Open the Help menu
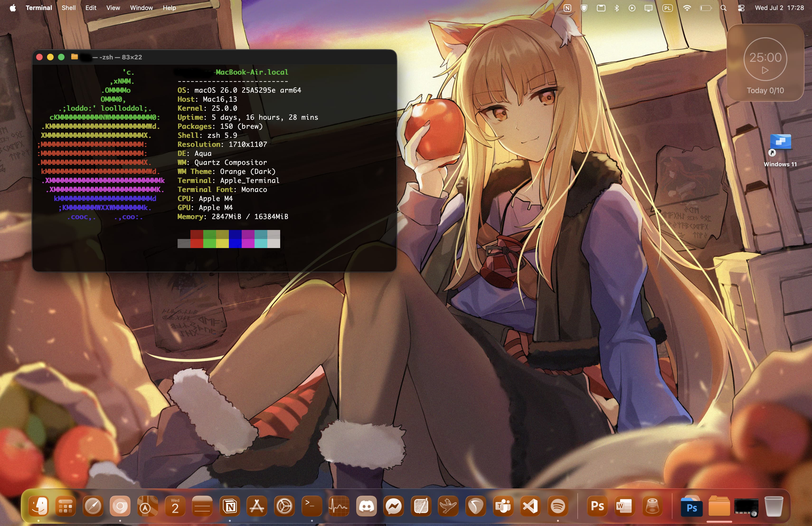812x526 pixels. 169,8
